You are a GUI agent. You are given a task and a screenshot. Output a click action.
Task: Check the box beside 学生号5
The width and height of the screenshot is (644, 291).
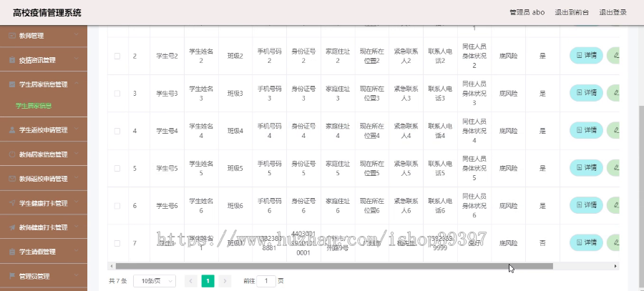coord(117,168)
